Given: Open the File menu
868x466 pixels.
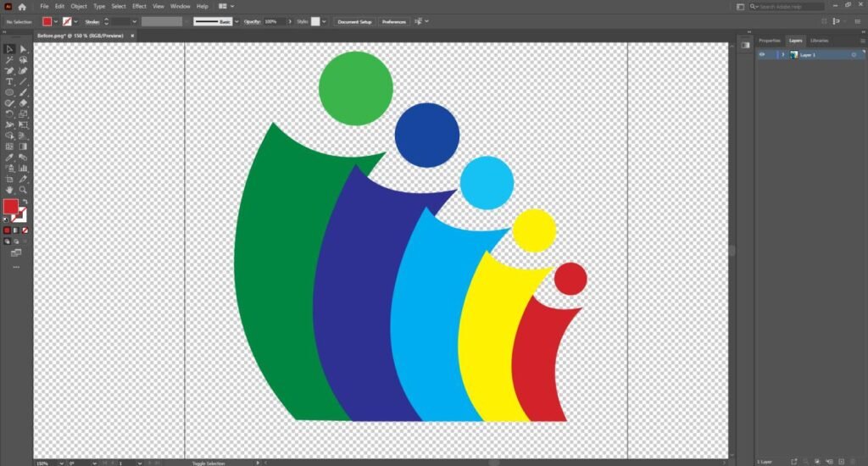Looking at the screenshot, I should click(x=44, y=7).
